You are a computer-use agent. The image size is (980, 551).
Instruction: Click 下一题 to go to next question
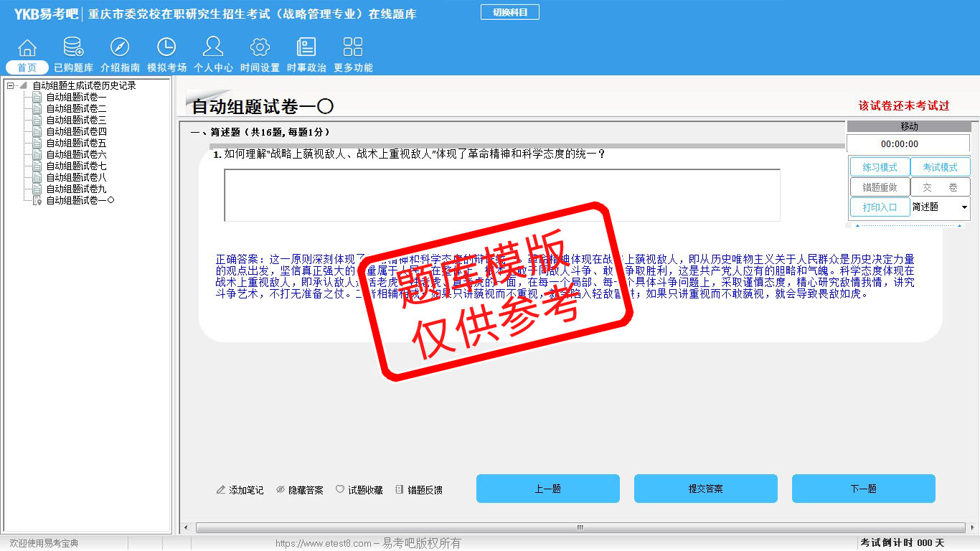[x=863, y=489]
